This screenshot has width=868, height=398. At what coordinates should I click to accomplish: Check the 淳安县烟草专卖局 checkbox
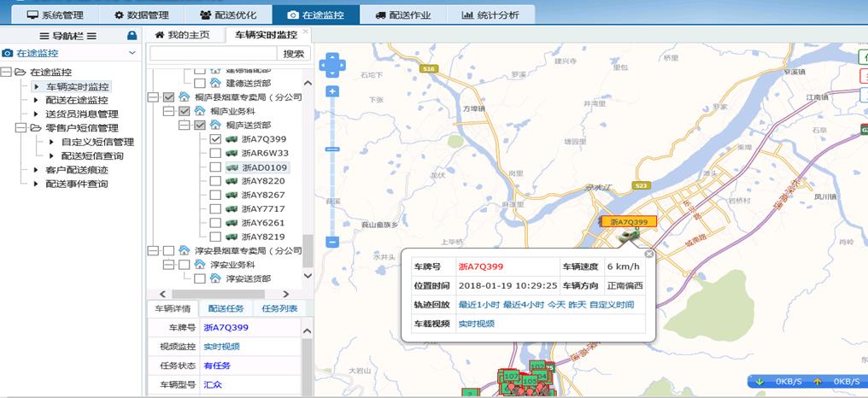(x=169, y=250)
